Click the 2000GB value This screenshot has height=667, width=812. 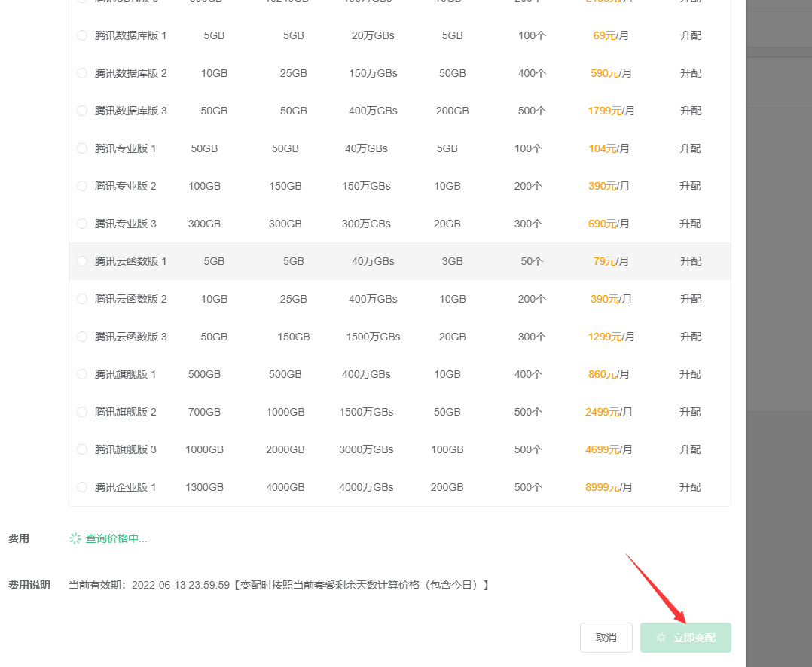pyautogui.click(x=285, y=449)
